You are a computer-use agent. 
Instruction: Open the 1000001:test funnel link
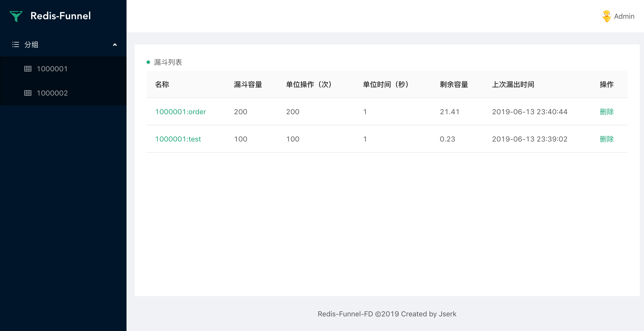(x=178, y=139)
